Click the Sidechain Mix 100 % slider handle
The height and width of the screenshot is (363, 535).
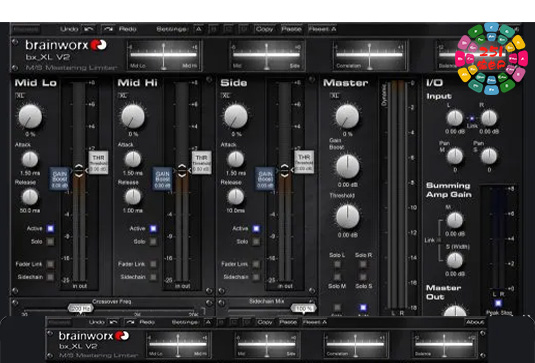point(303,308)
